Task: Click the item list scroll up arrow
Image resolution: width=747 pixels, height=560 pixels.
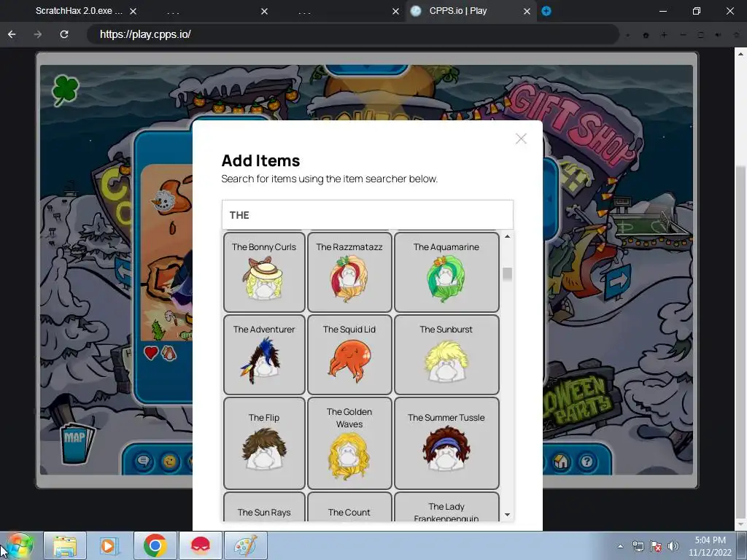Action: pyautogui.click(x=507, y=237)
